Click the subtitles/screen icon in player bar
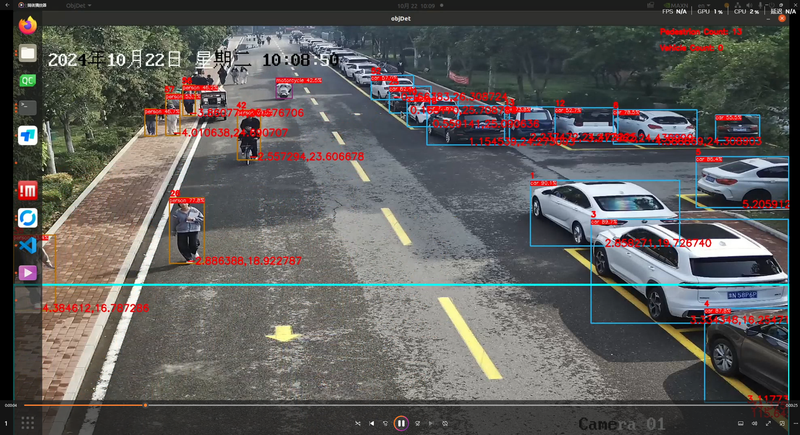This screenshot has height=435, width=800. [x=740, y=423]
